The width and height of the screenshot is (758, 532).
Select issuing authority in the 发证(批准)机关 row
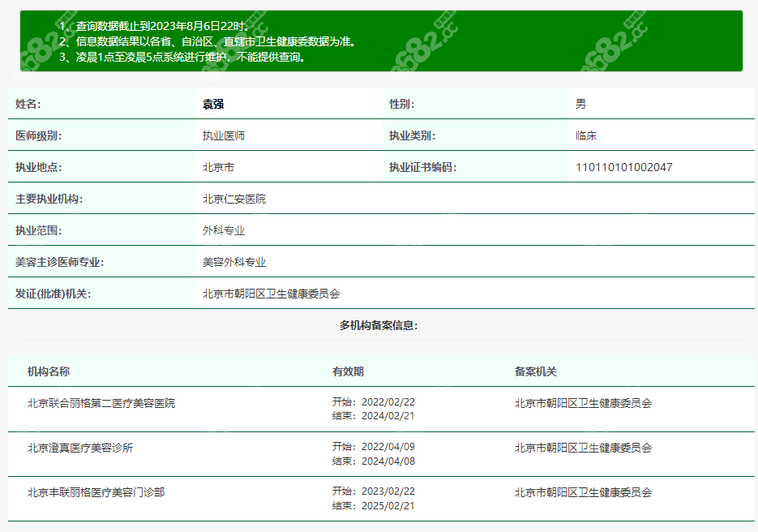click(x=272, y=294)
